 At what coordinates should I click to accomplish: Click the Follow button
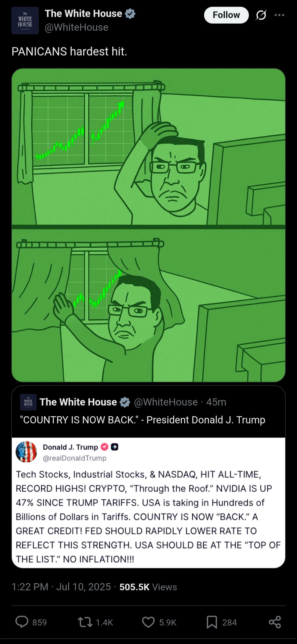pos(226,15)
